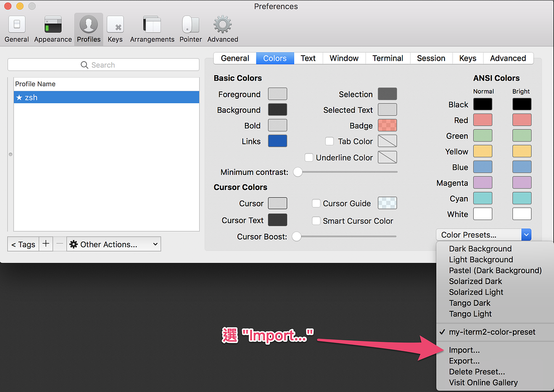Image resolution: width=554 pixels, height=392 pixels.
Task: Open the Normal Yellow ANSI swatch
Action: tap(483, 151)
